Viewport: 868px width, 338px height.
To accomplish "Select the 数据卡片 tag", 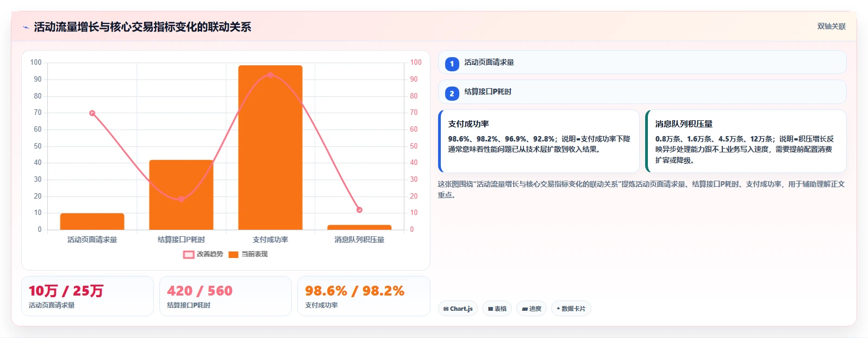I will (x=571, y=309).
